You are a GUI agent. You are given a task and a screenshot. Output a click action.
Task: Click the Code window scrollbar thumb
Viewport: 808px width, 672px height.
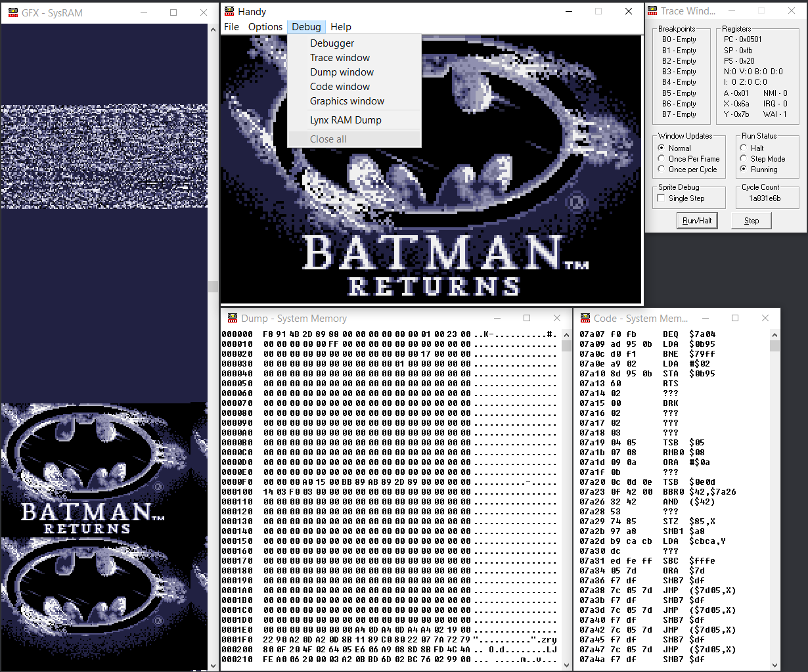coord(774,346)
